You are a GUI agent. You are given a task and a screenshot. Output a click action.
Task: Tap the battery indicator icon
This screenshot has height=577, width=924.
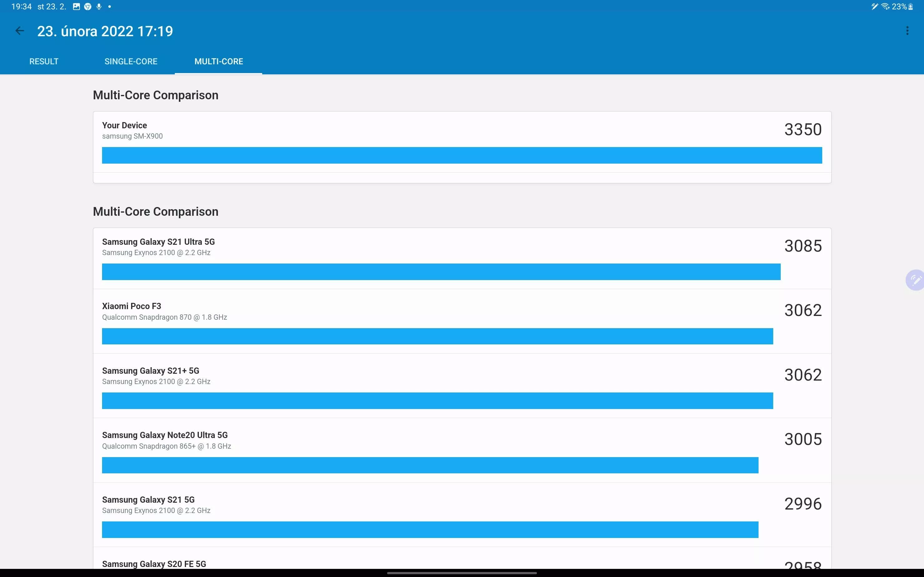(911, 7)
